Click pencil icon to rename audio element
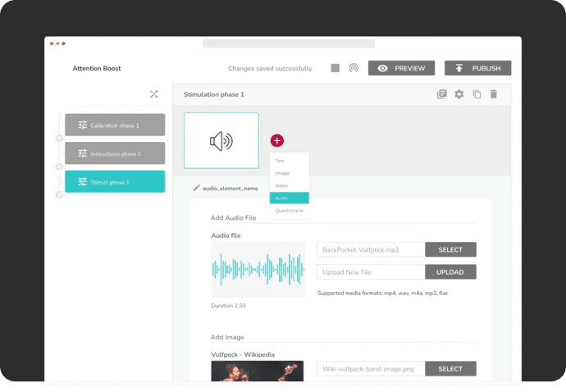The height and width of the screenshot is (392, 566). (x=196, y=188)
